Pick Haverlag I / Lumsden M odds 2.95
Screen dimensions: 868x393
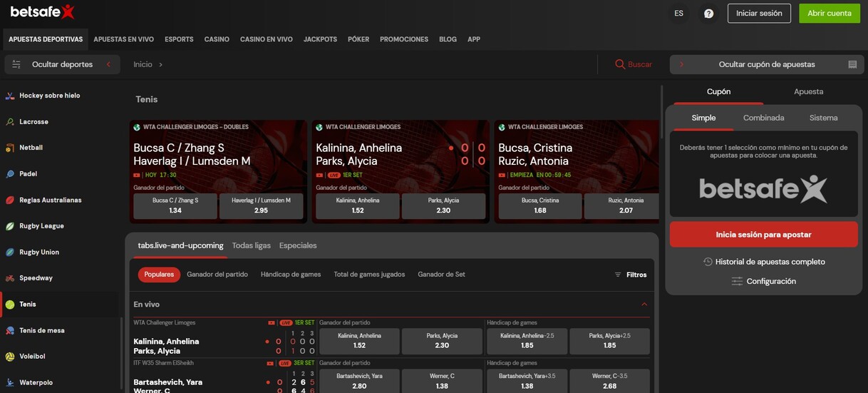click(261, 206)
